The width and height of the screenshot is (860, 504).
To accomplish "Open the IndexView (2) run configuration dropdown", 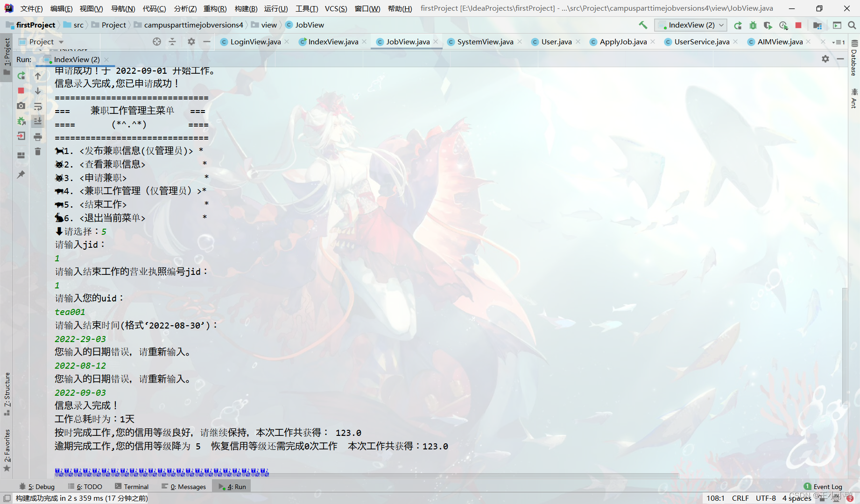I will [x=691, y=25].
